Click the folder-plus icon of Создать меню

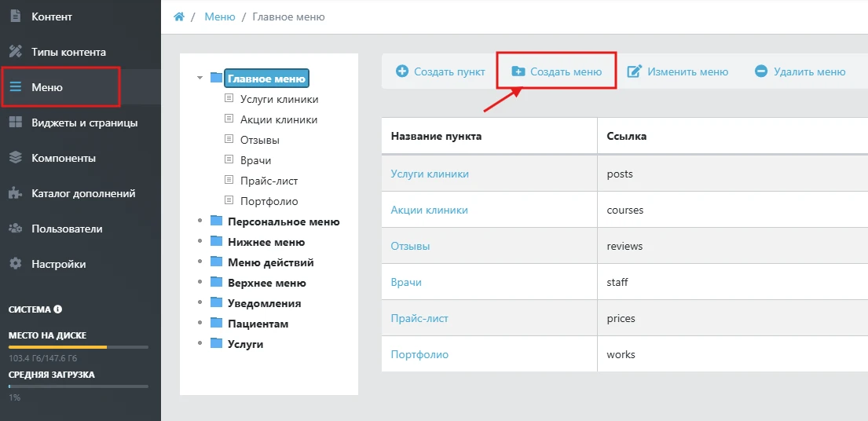518,71
